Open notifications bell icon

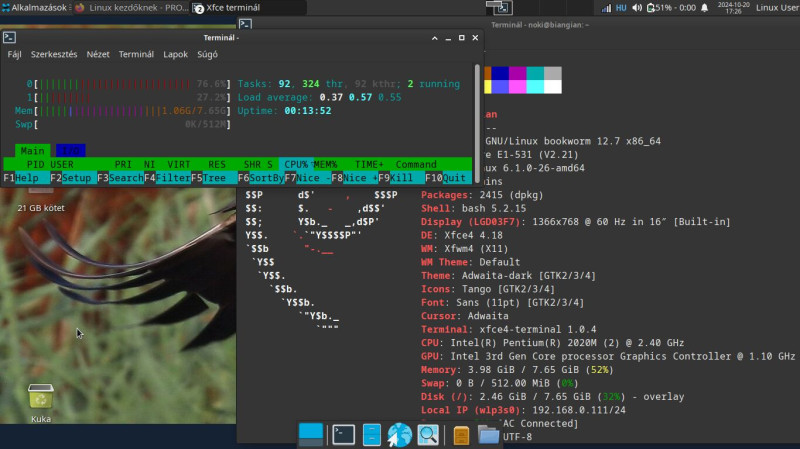coord(705,8)
